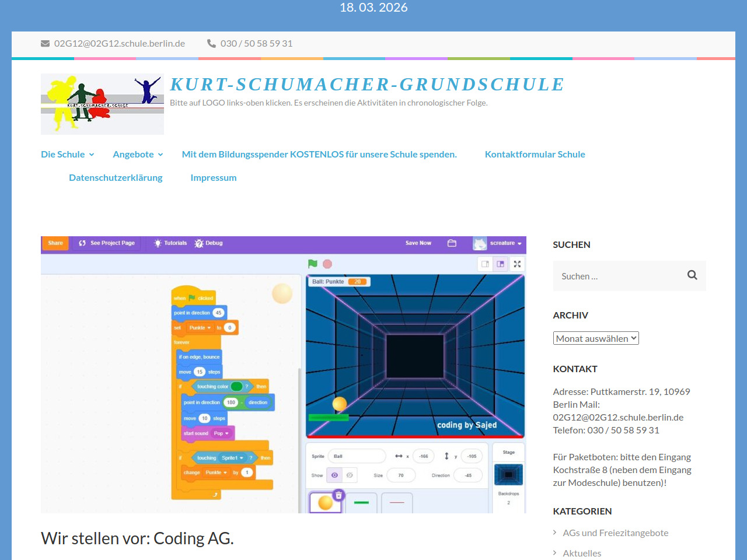The height and width of the screenshot is (560, 747).
Task: Switch to the small stage layout toggle
Action: (x=485, y=264)
